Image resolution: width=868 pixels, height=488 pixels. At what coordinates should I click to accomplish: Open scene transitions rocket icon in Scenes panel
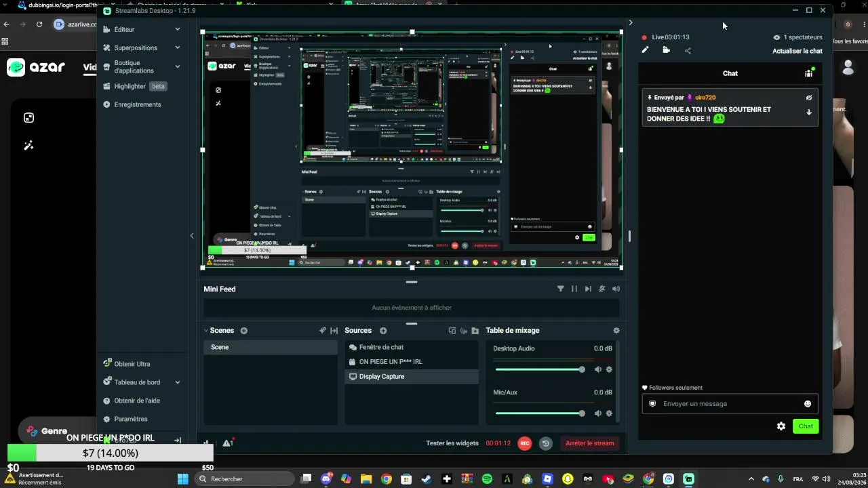323,331
